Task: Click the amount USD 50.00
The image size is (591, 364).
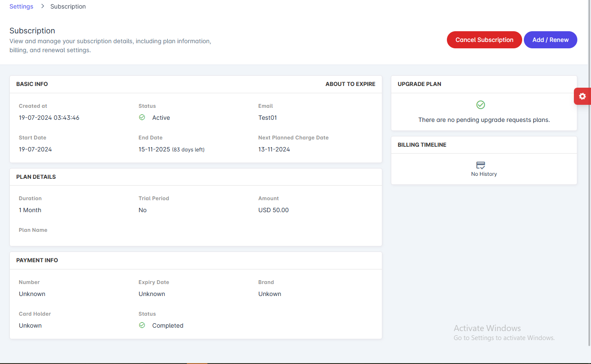Action: (274, 210)
